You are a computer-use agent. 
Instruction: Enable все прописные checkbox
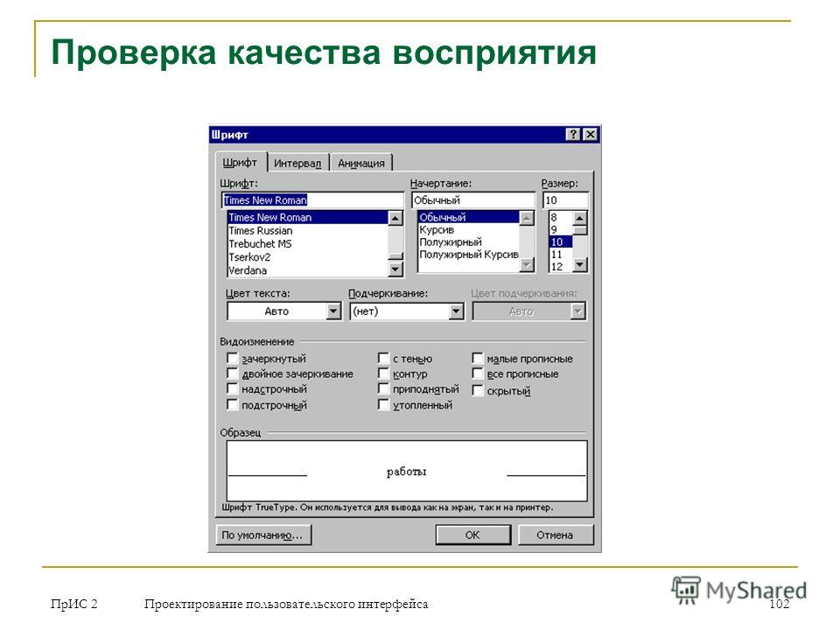[x=478, y=374]
